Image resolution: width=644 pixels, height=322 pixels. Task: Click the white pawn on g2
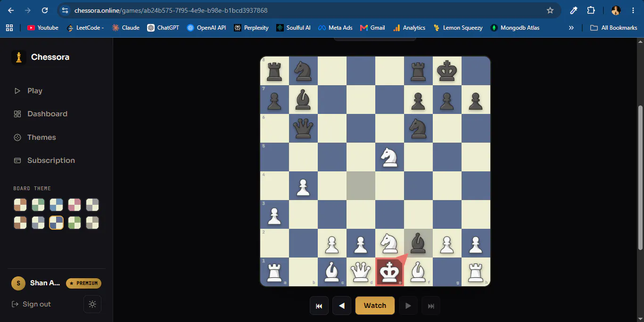447,244
